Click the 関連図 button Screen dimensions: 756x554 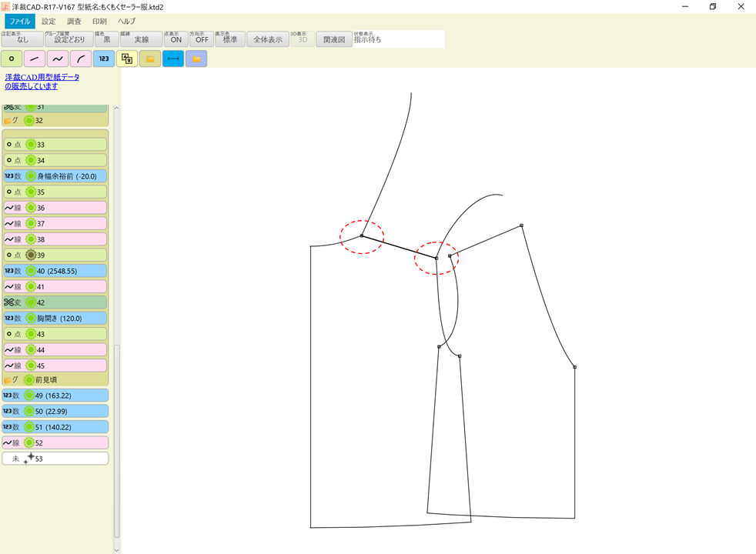pos(334,39)
